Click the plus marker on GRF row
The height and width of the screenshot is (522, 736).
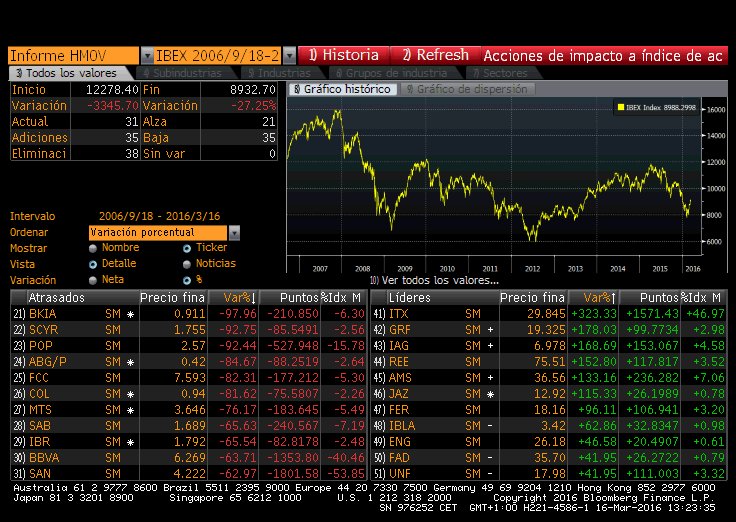[x=491, y=330]
